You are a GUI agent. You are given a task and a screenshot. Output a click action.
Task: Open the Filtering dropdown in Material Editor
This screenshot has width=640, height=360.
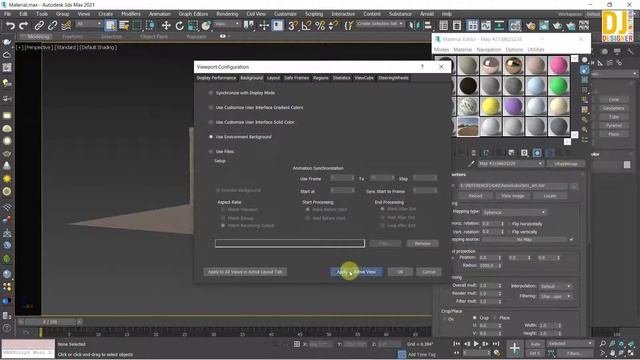coord(555,296)
